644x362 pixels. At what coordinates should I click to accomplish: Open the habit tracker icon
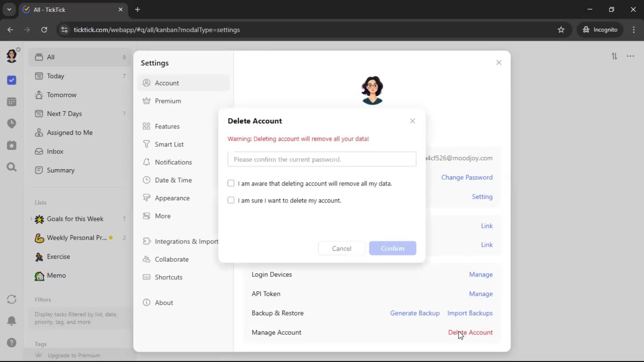click(12, 145)
